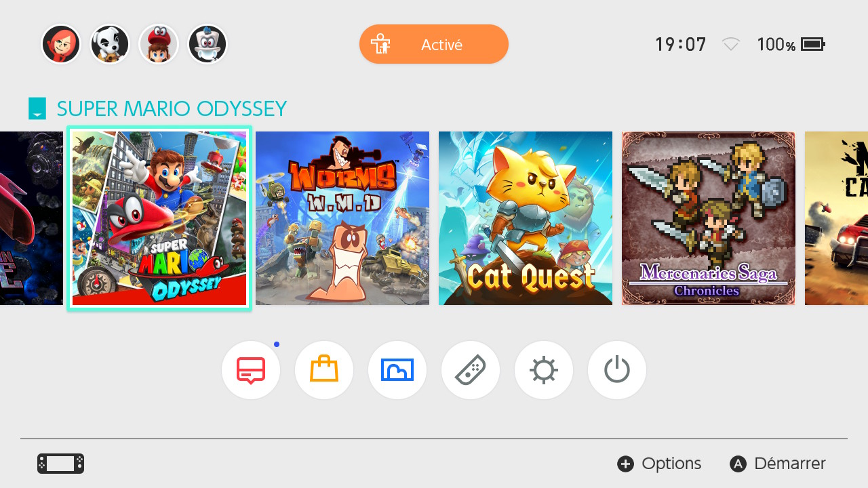Screen dimensions: 868x488
Task: Select the Mario user avatar
Action: [x=159, y=44]
